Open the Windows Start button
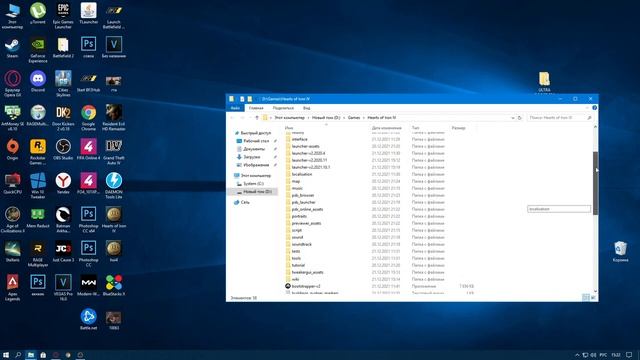Image resolution: width=640 pixels, height=360 pixels. pos(6,355)
